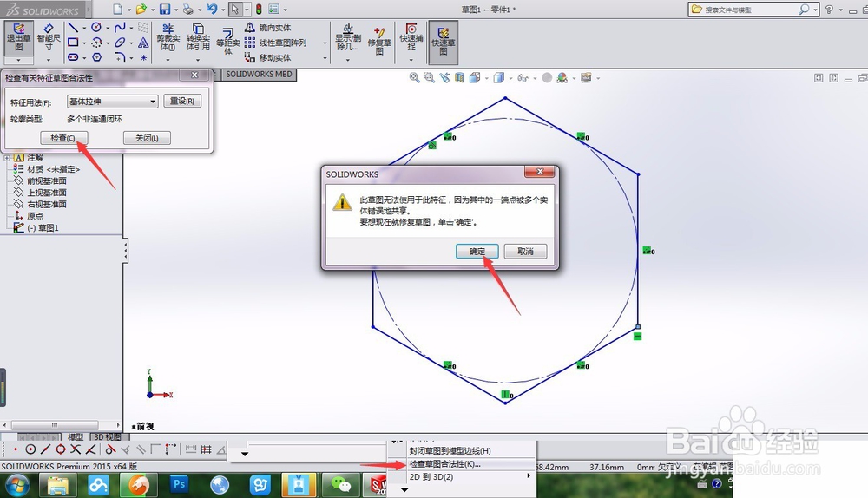The height and width of the screenshot is (498, 868).
Task: Select the Point sketch tool
Action: (143, 57)
